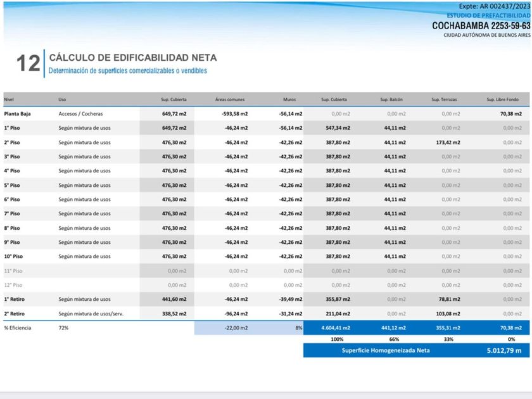Select the '9° Piso' row label
532x399 pixels.
(x=12, y=242)
